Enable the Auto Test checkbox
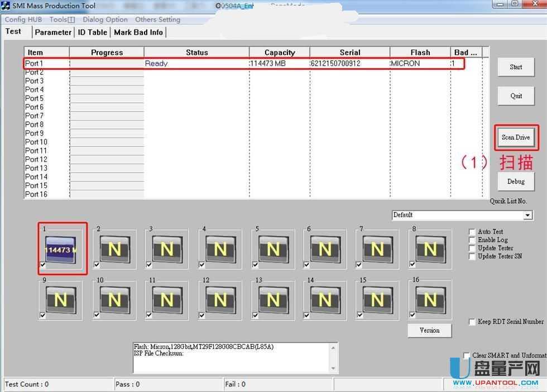The width and height of the screenshot is (547, 392). 472,232
